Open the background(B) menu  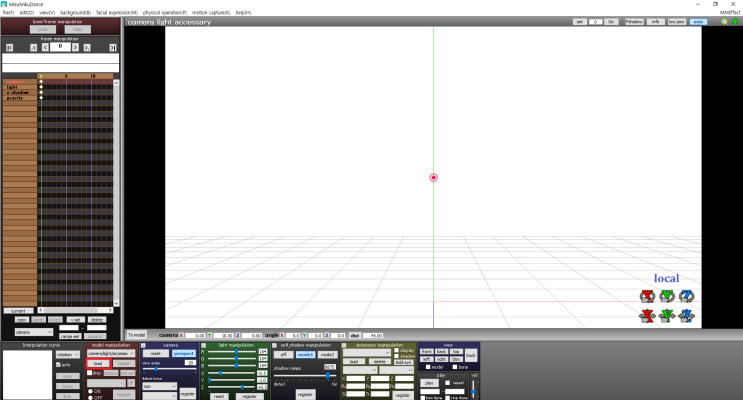point(75,12)
